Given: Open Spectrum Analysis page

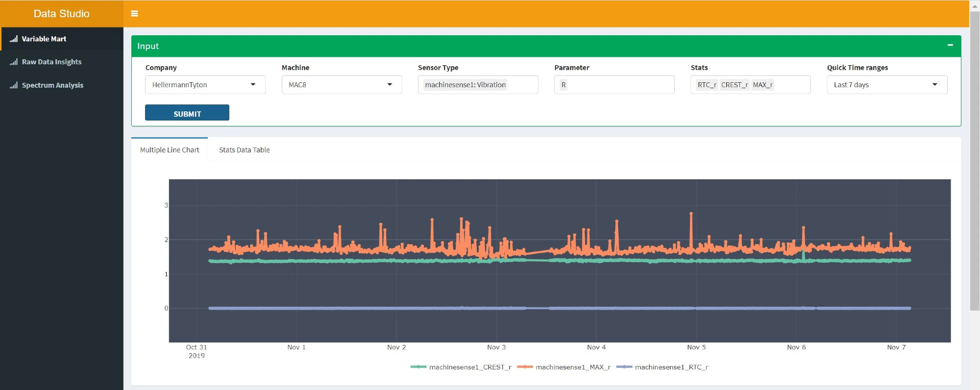Looking at the screenshot, I should click(x=62, y=85).
